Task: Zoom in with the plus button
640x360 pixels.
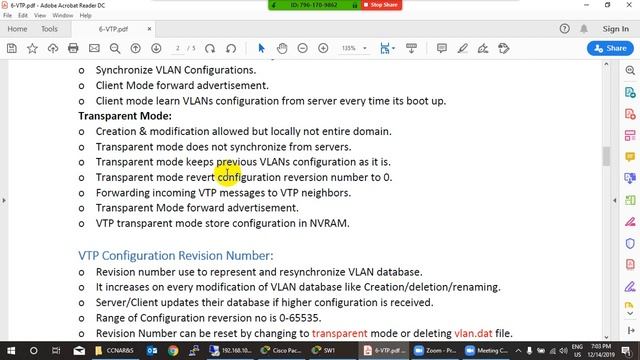Action: point(323,49)
